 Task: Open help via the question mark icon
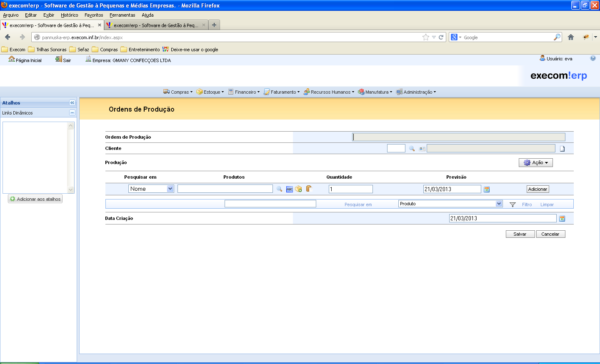(x=593, y=58)
